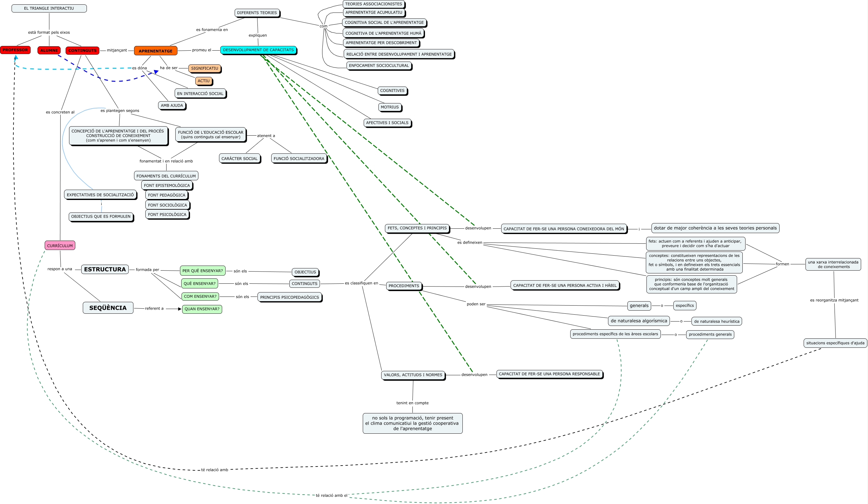The height and width of the screenshot is (504, 868).
Task: Select the SIGNIFICATIU node
Action: click(205, 68)
